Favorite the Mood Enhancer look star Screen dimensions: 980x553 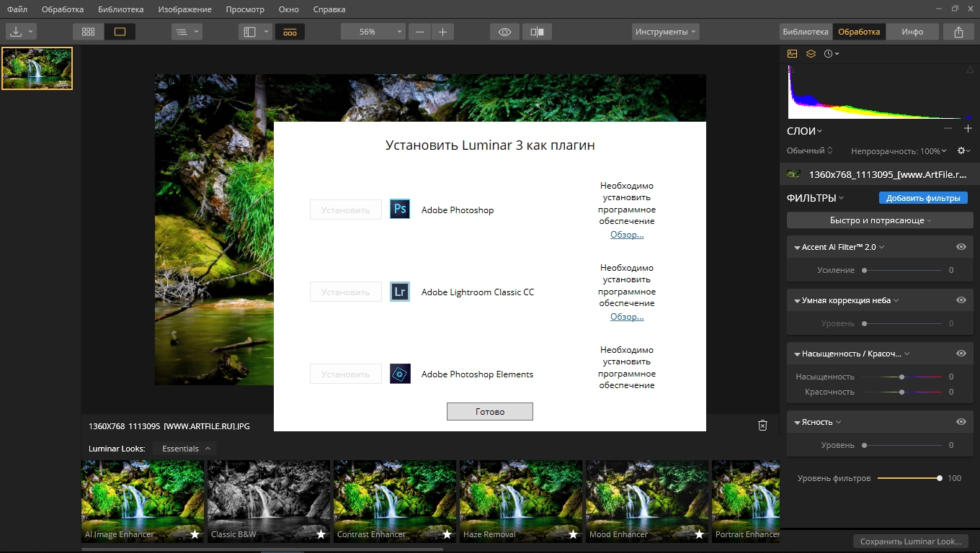pyautogui.click(x=700, y=534)
